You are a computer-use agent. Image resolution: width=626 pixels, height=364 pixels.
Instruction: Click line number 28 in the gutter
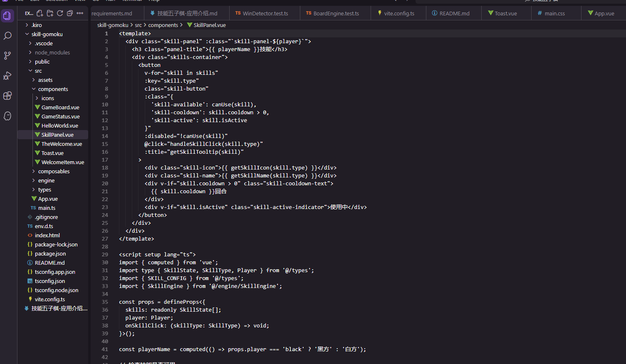(105, 246)
